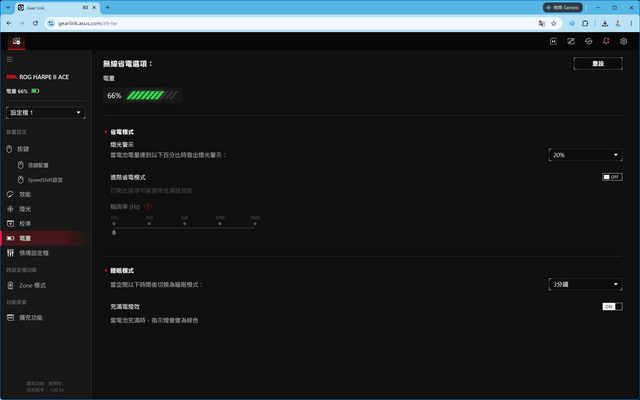640x400 pixels.
Task: Click the 充滿電燈效 label
Action: click(125, 307)
